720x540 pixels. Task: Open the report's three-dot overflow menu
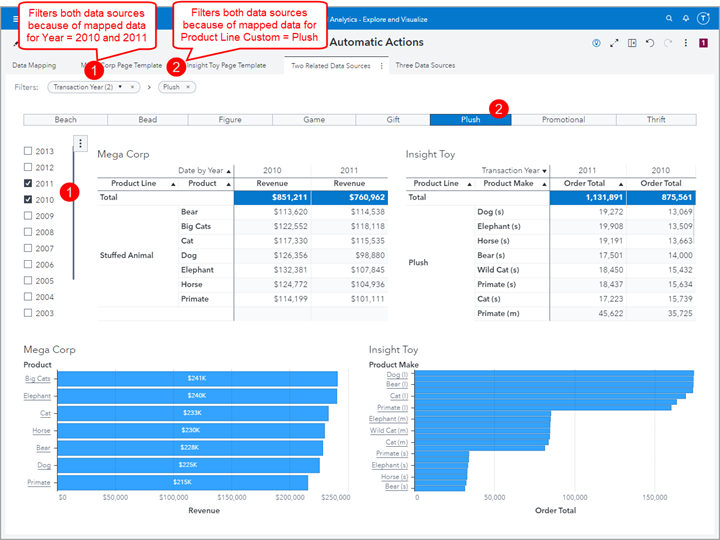(x=686, y=43)
